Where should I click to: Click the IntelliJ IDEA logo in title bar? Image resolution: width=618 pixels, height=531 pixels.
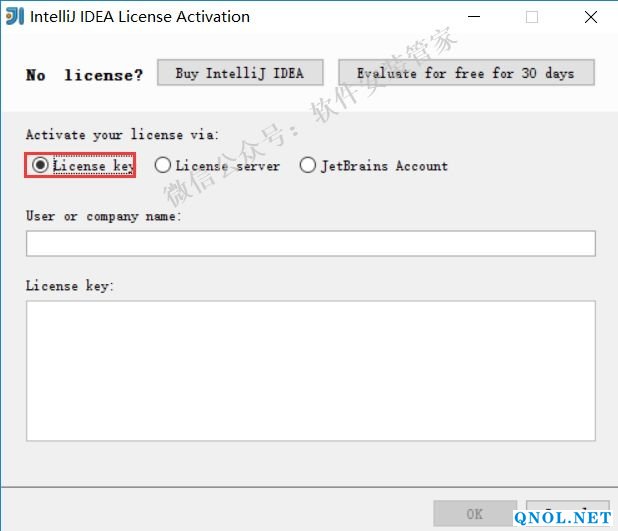(15, 16)
